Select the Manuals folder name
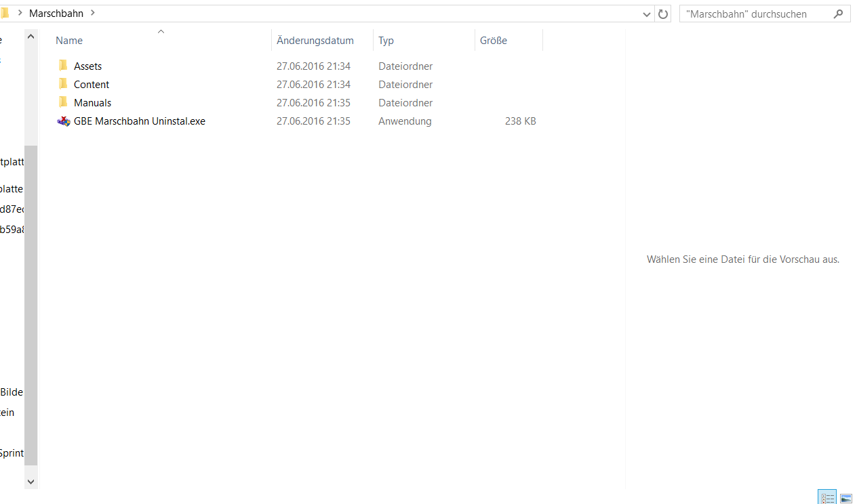This screenshot has width=857, height=504. coord(92,102)
